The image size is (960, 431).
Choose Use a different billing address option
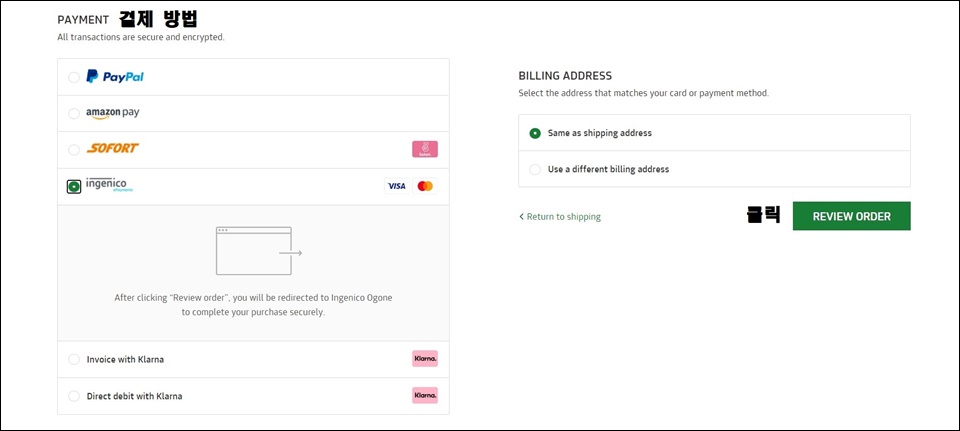(x=535, y=169)
